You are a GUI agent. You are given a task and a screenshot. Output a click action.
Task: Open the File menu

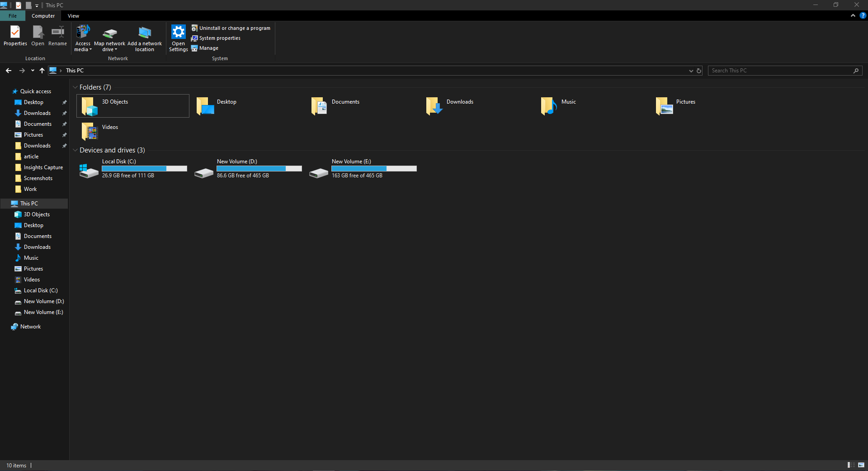(x=13, y=16)
